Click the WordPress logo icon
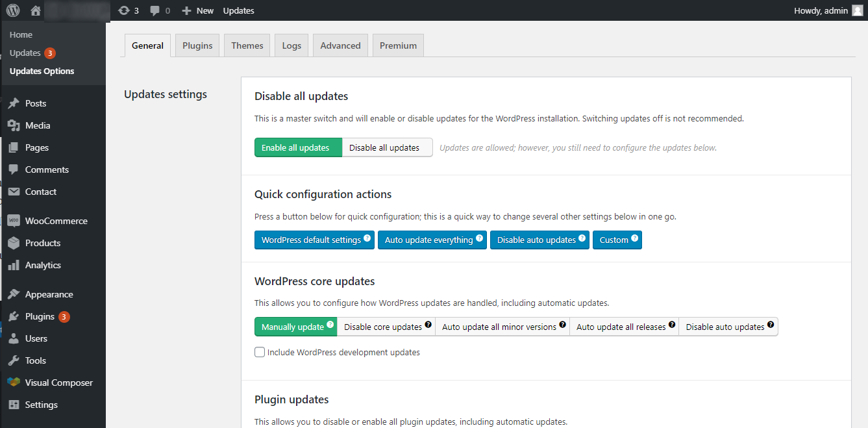This screenshot has width=868, height=428. (x=13, y=10)
